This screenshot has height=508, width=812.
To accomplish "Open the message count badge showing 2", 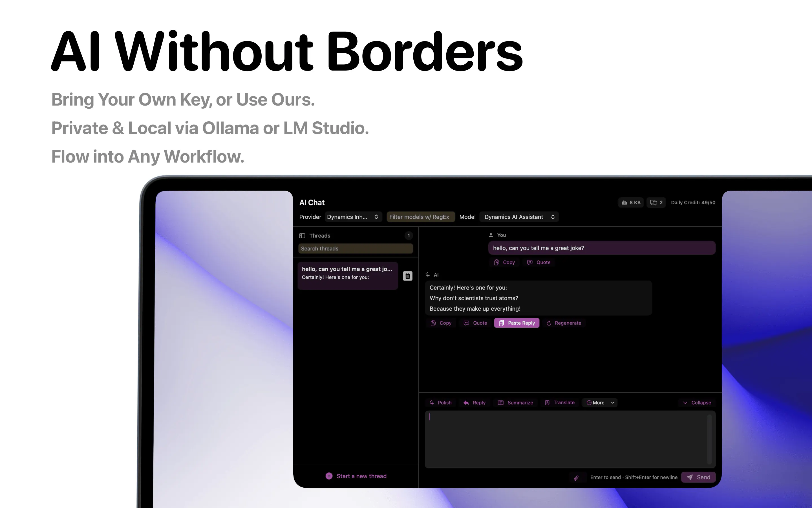I will [656, 203].
